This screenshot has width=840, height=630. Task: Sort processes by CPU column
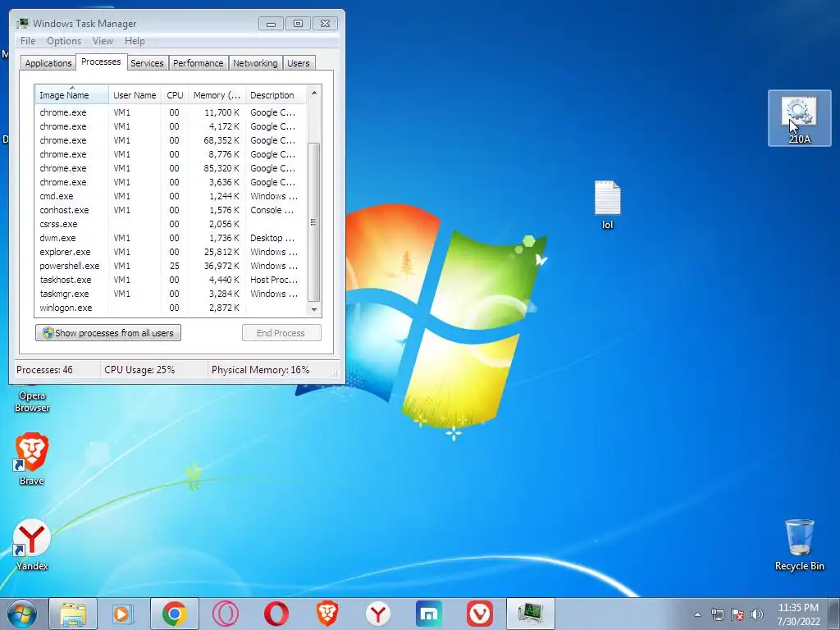175,95
